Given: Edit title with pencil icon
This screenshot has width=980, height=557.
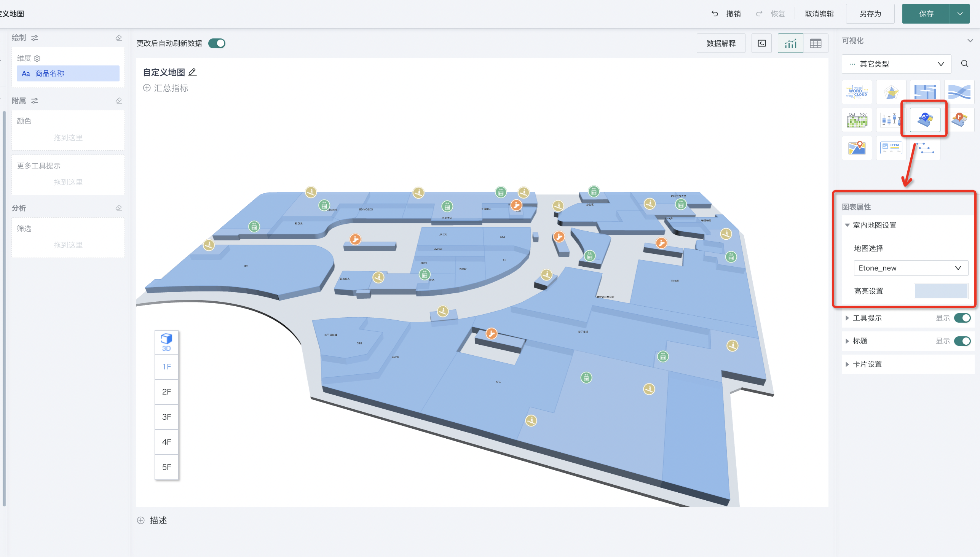Looking at the screenshot, I should tap(193, 72).
